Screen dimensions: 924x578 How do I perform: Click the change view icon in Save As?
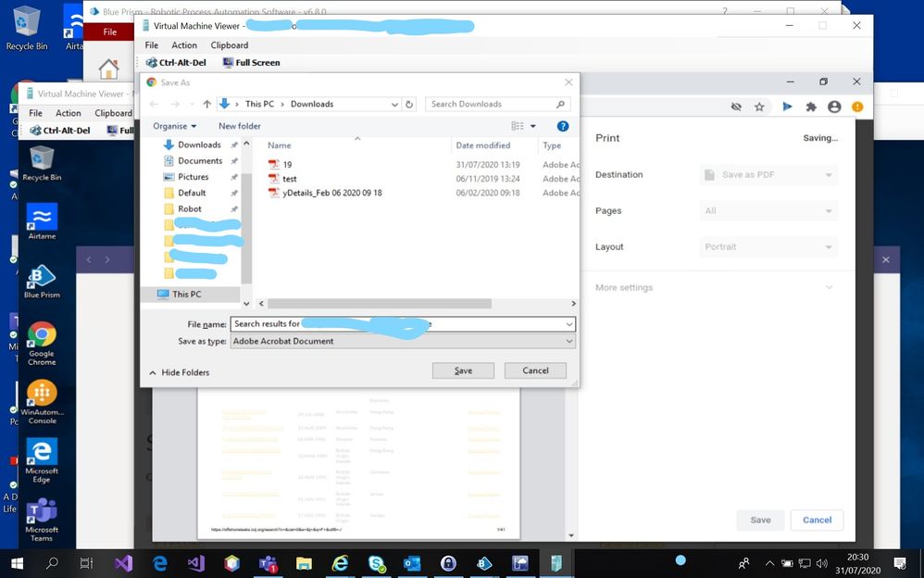coord(518,126)
